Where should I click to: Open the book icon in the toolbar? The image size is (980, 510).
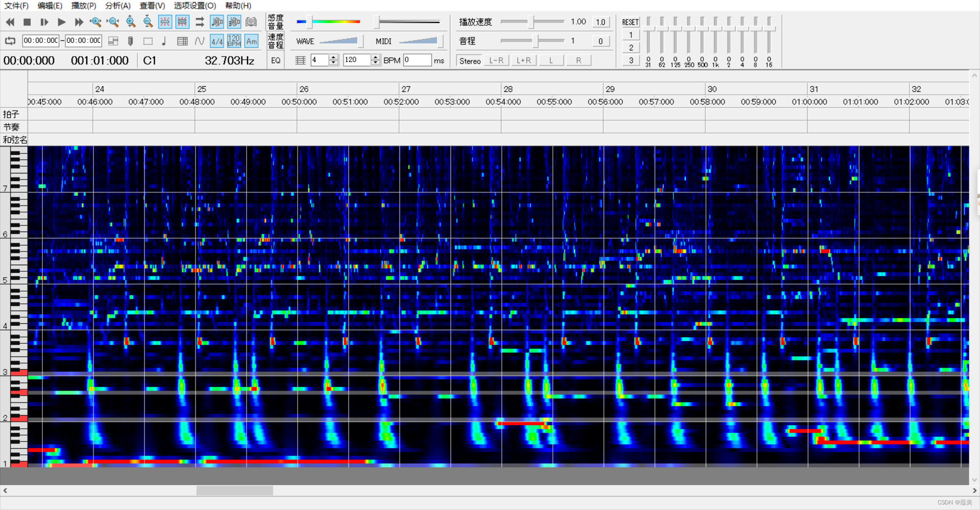coord(251,22)
